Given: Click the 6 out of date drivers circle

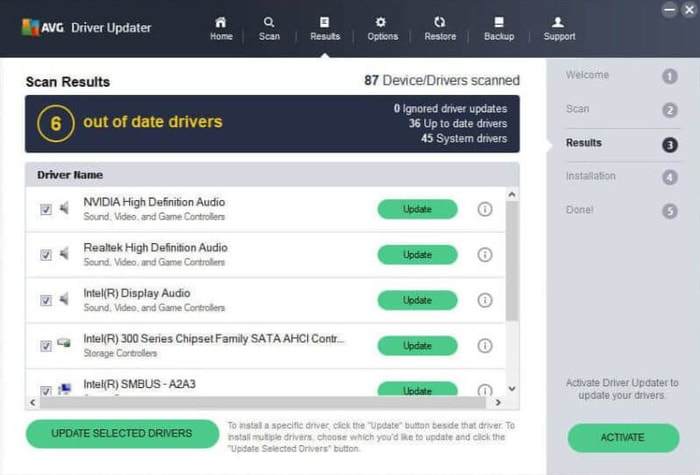Looking at the screenshot, I should (x=56, y=124).
